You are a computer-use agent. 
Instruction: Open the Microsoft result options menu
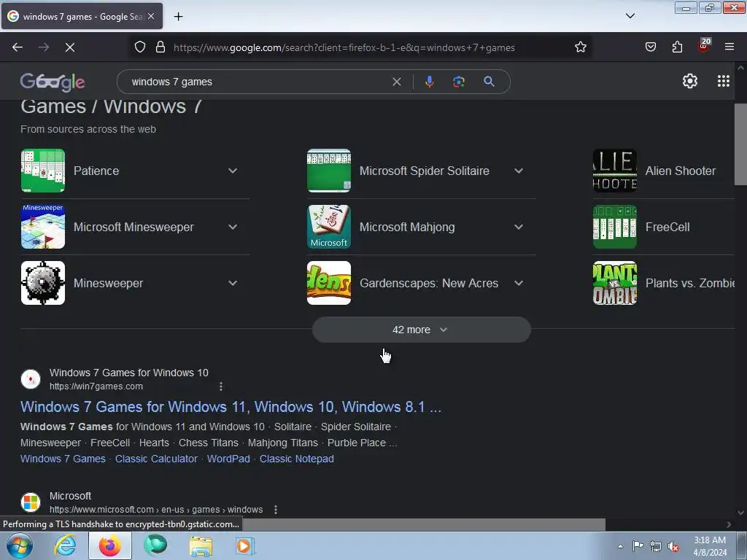pyautogui.click(x=275, y=510)
